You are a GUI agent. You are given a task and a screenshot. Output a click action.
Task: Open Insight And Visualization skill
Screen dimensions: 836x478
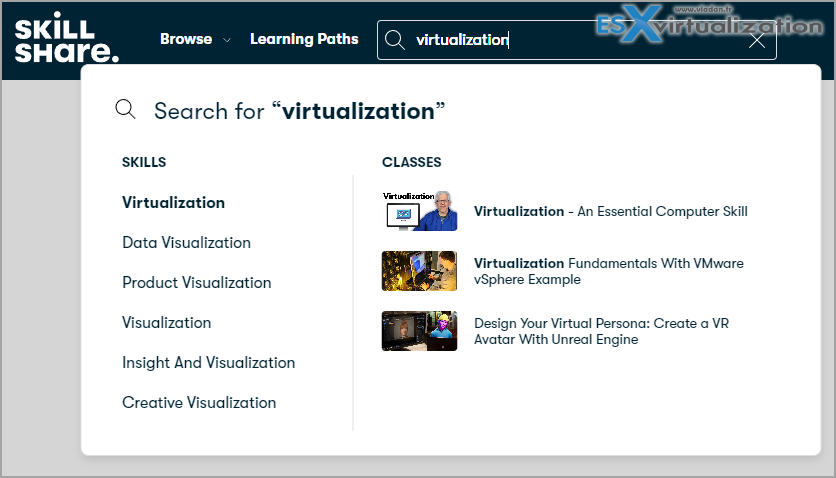coord(208,362)
